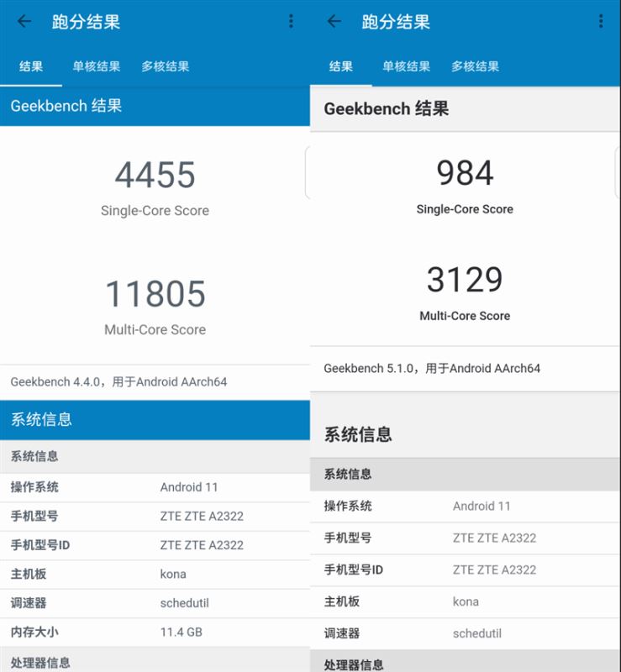Tap single-core score 4455
The width and height of the screenshot is (621, 672).
pos(155,175)
